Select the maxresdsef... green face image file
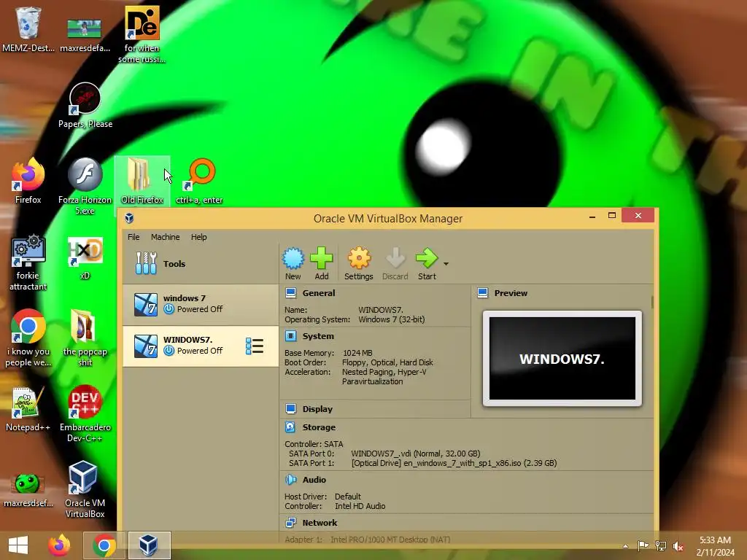 click(28, 489)
